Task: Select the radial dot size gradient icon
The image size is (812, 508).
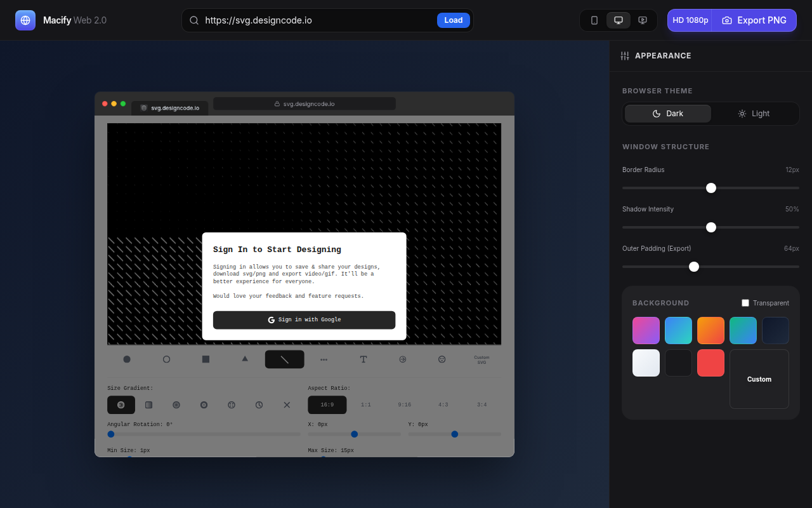Action: (176, 404)
